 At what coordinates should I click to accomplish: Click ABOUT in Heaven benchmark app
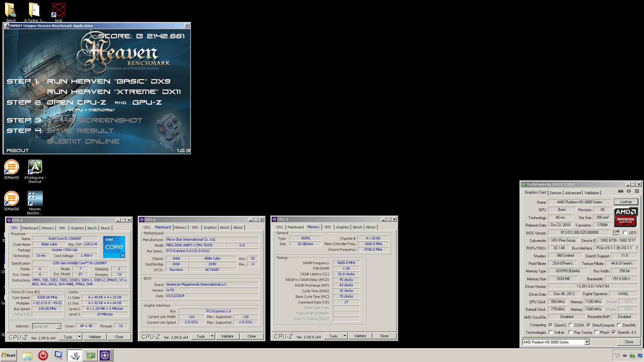[18, 151]
